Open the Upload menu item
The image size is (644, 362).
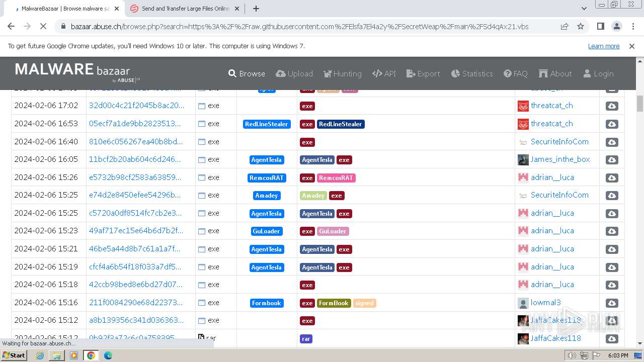294,73
